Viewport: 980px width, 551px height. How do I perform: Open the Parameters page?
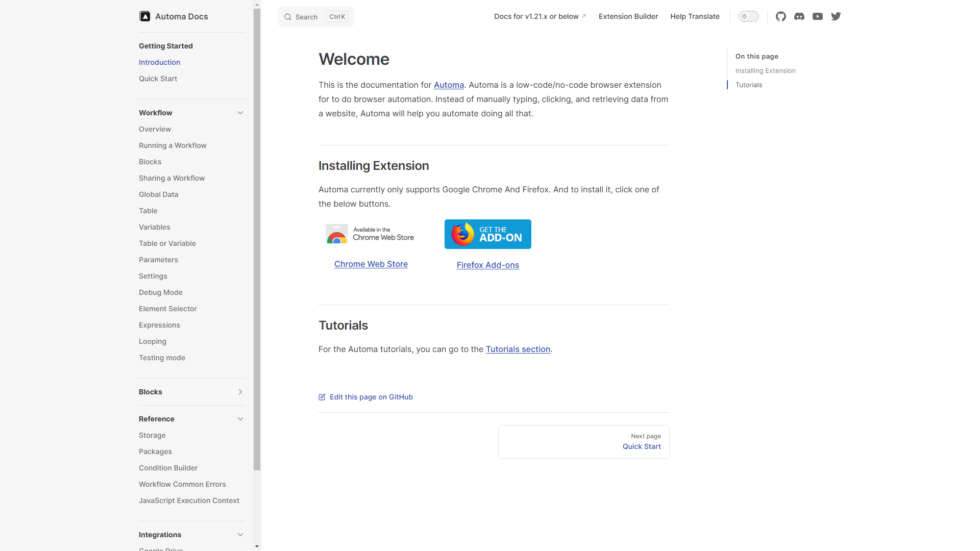click(158, 260)
